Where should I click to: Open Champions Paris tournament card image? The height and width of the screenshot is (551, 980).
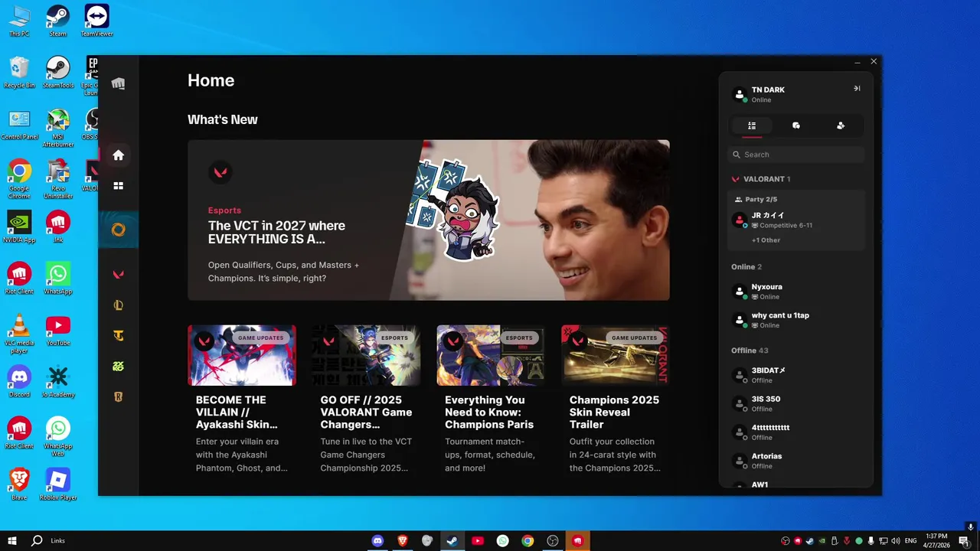point(491,355)
